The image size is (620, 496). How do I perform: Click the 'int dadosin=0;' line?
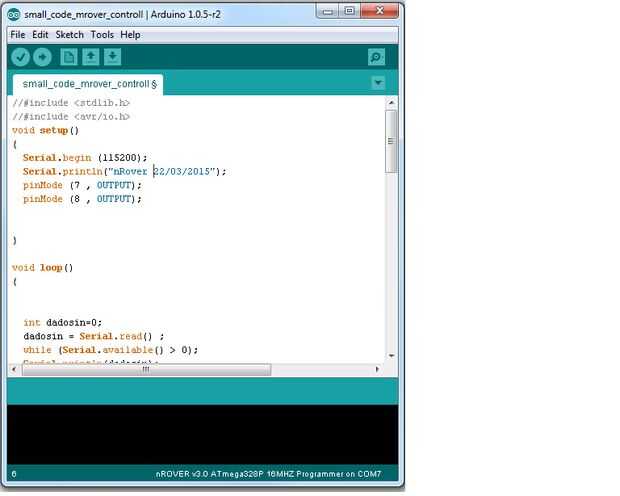tap(62, 323)
